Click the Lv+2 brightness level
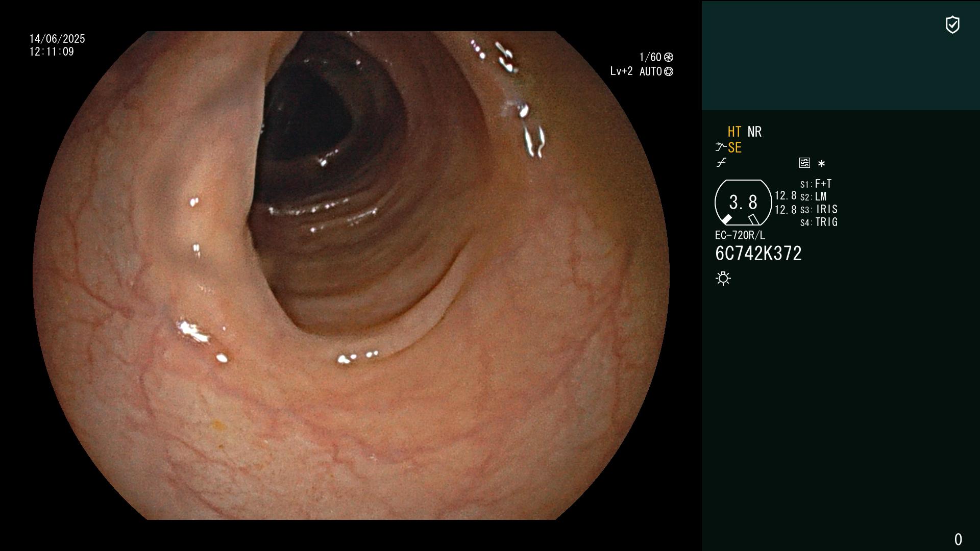The width and height of the screenshot is (980, 551). 621,71
